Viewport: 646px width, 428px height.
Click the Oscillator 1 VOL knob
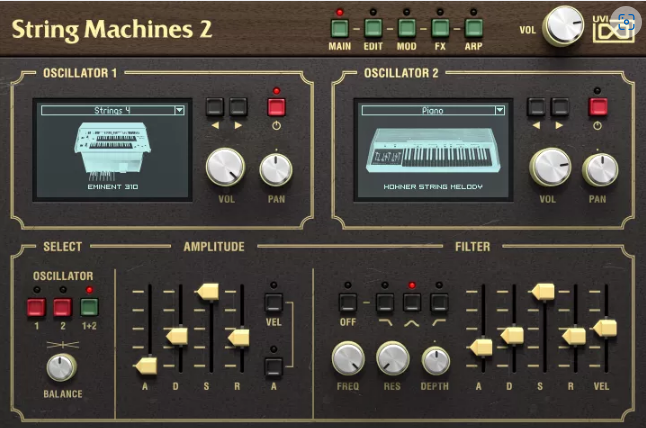225,168
